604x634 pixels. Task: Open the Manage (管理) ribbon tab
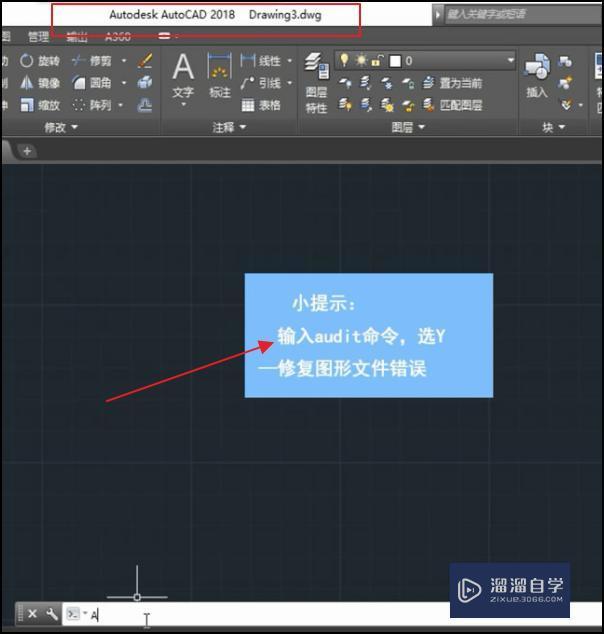[38, 37]
